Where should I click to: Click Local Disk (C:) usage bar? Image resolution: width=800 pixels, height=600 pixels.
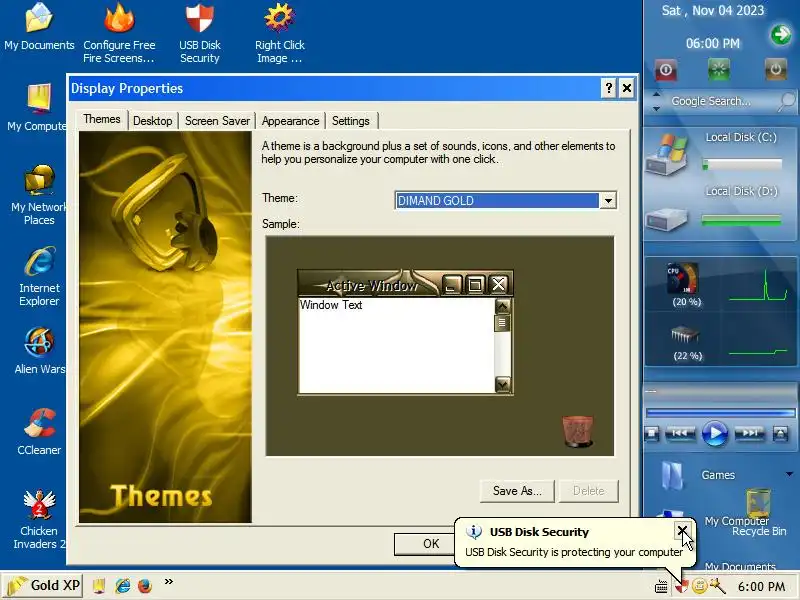(742, 164)
